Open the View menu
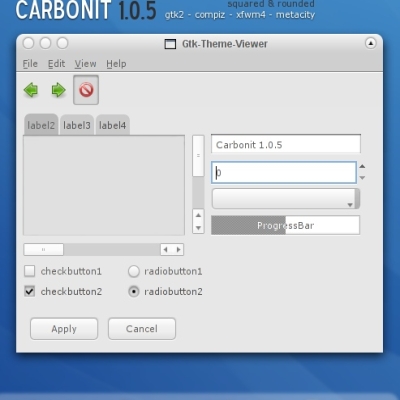The width and height of the screenshot is (400, 400). point(85,64)
